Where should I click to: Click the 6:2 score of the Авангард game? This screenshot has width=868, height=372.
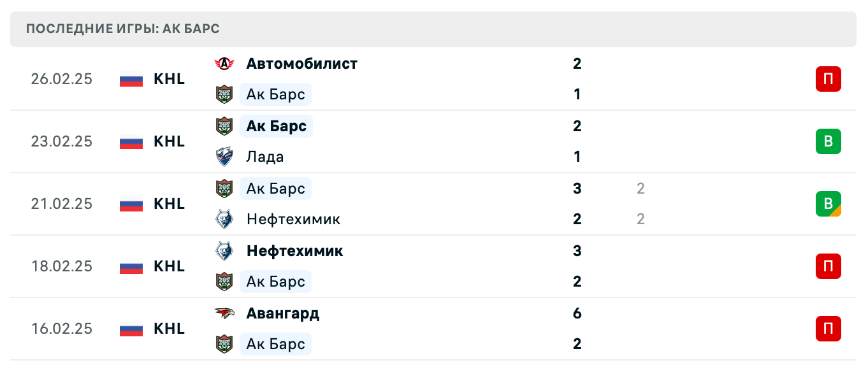tap(577, 329)
